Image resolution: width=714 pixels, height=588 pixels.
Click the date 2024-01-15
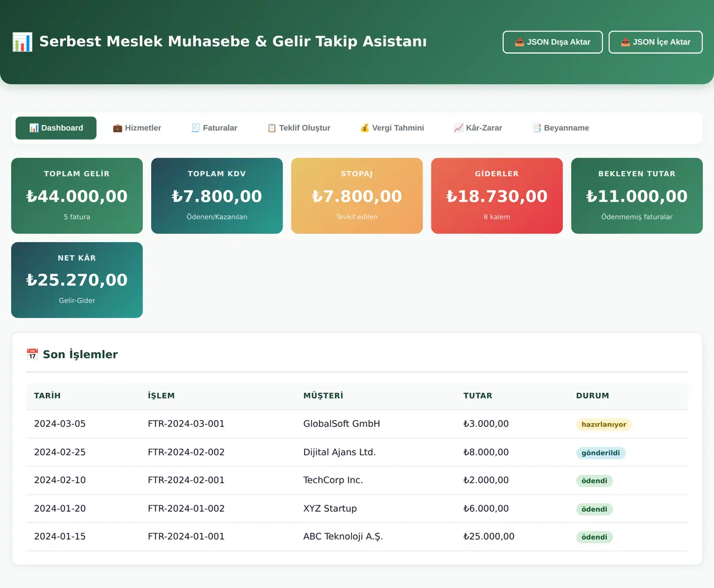click(x=59, y=537)
